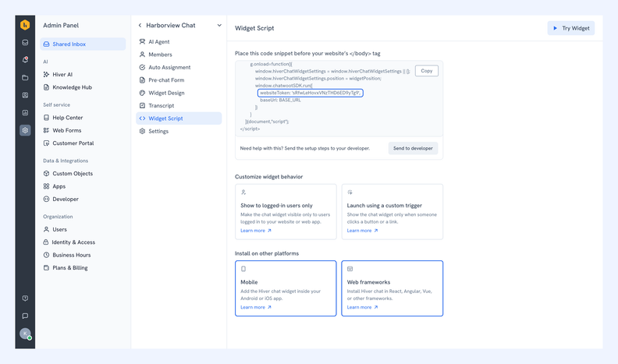Screen dimensions: 618x364
Task: Learn more about logged-in users only
Action: click(256, 231)
